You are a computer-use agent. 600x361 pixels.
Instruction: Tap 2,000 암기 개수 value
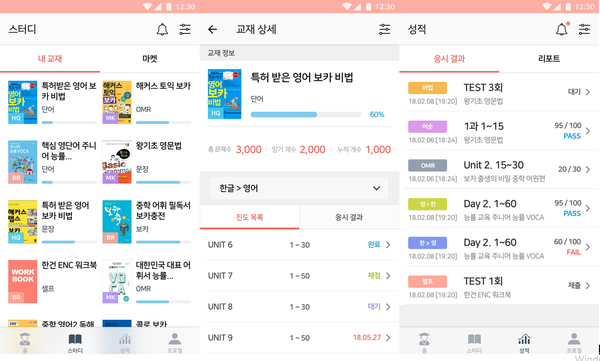(x=313, y=149)
